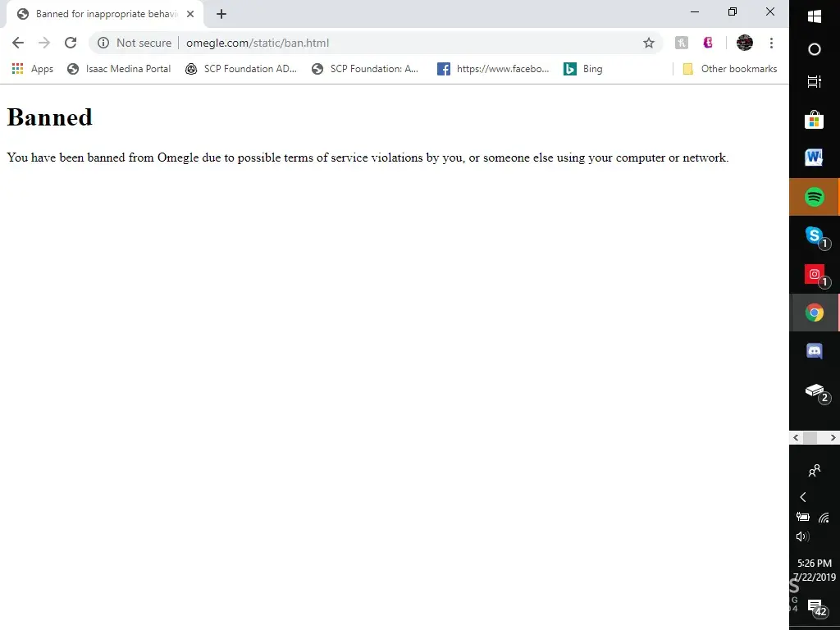Open the Isaac Medina Portal bookmark

119,69
